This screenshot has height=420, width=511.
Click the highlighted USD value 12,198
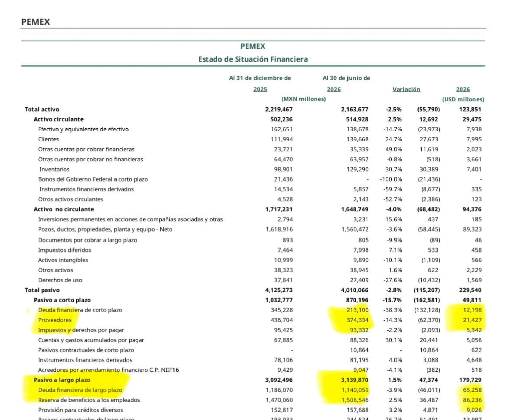pos(472,310)
